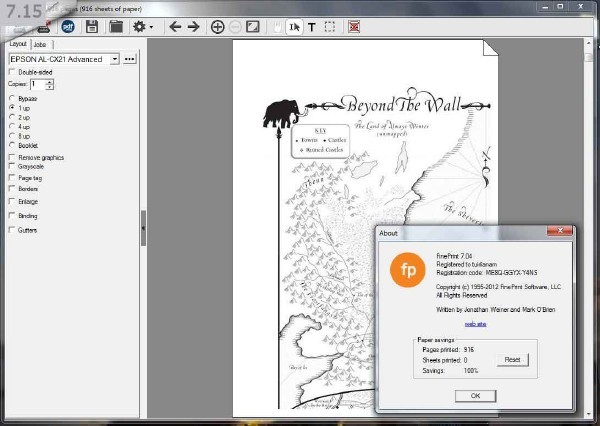
Task: Click the 'Written by Jonathan Weiner' credit line
Action: coord(496,310)
